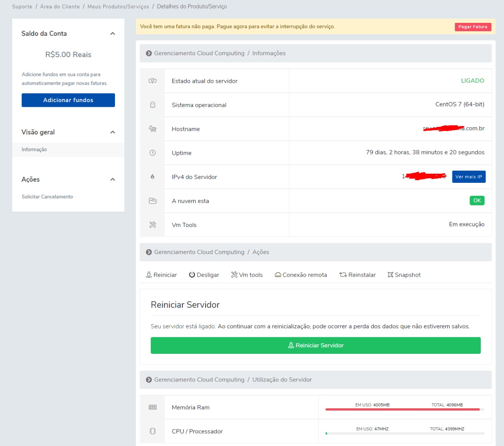The width and height of the screenshot is (504, 446).
Task: Click the 'Reiniciar Servidor' heading
Action: [185, 305]
